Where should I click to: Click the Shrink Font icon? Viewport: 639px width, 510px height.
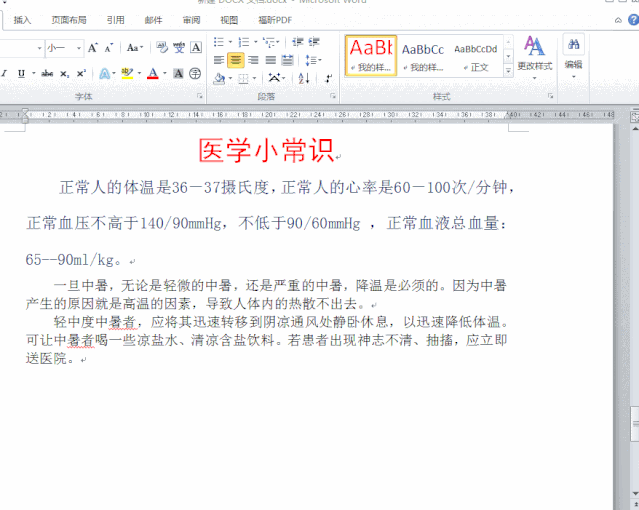point(108,48)
